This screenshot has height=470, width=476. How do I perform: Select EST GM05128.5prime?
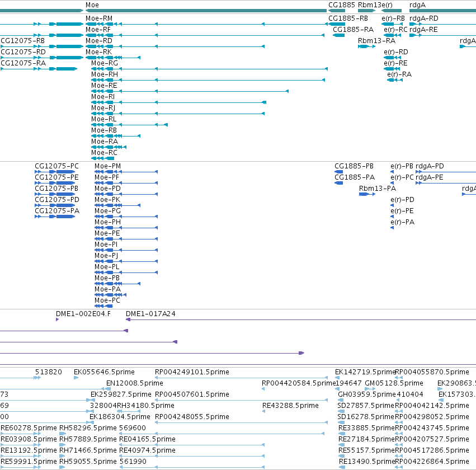pos(394,383)
